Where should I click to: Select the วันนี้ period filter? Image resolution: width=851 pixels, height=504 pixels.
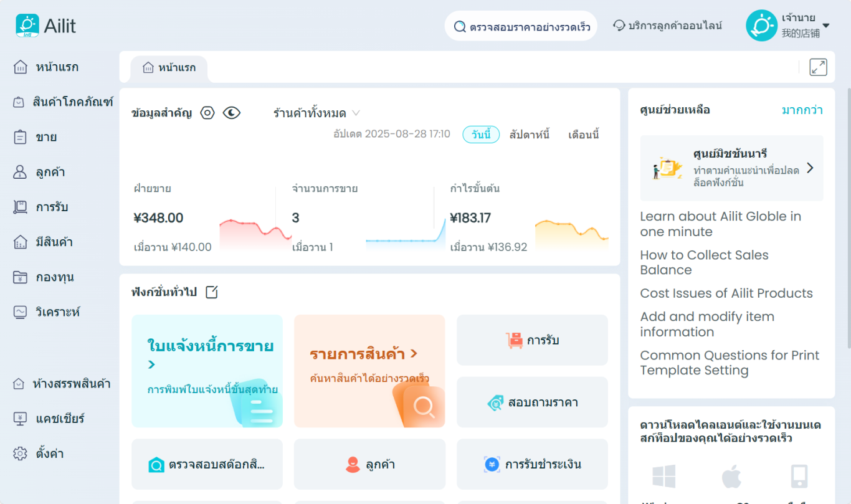point(481,135)
